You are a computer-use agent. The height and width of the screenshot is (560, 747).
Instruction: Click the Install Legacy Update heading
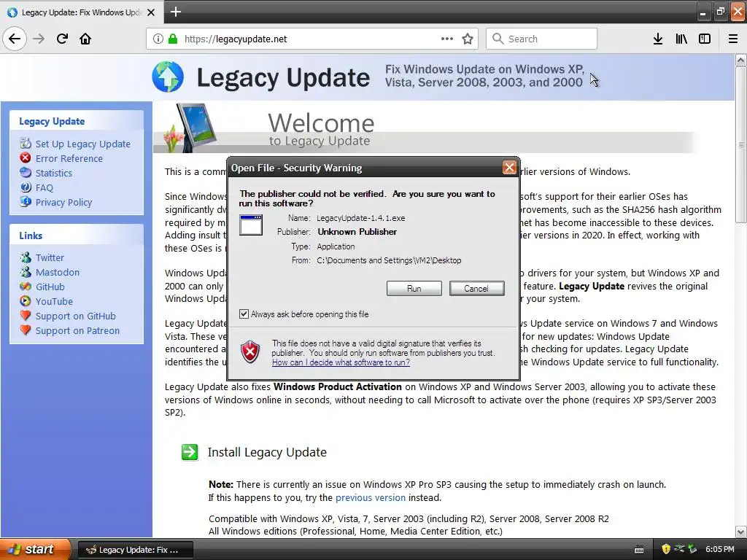click(x=267, y=452)
